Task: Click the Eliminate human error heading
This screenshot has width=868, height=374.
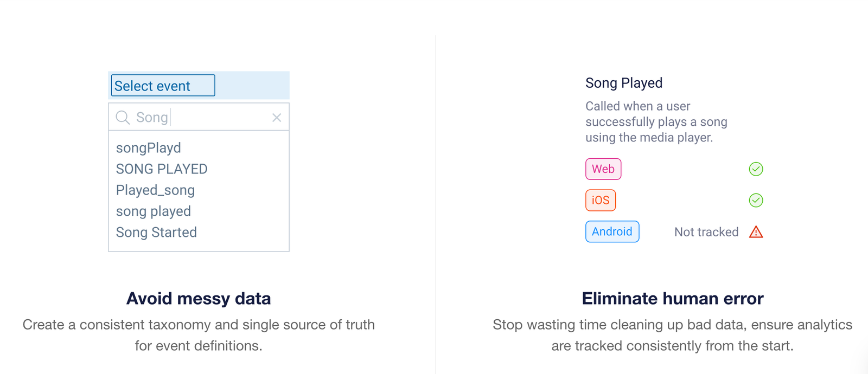Action: click(x=673, y=299)
